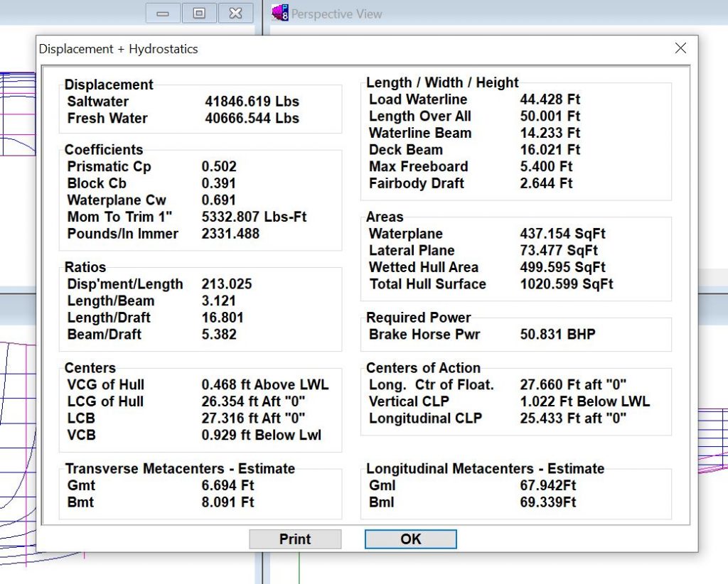Close the background view window
The width and height of the screenshot is (728, 584).
235,13
